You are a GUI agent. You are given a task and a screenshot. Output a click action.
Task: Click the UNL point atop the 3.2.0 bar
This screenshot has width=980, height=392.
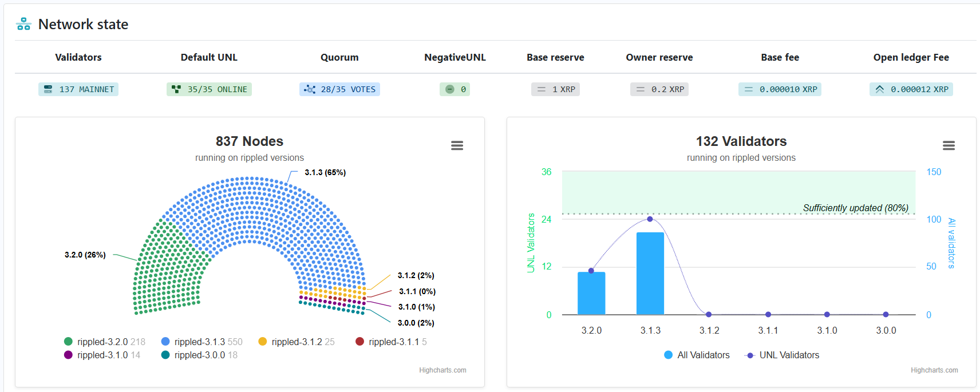(x=591, y=271)
